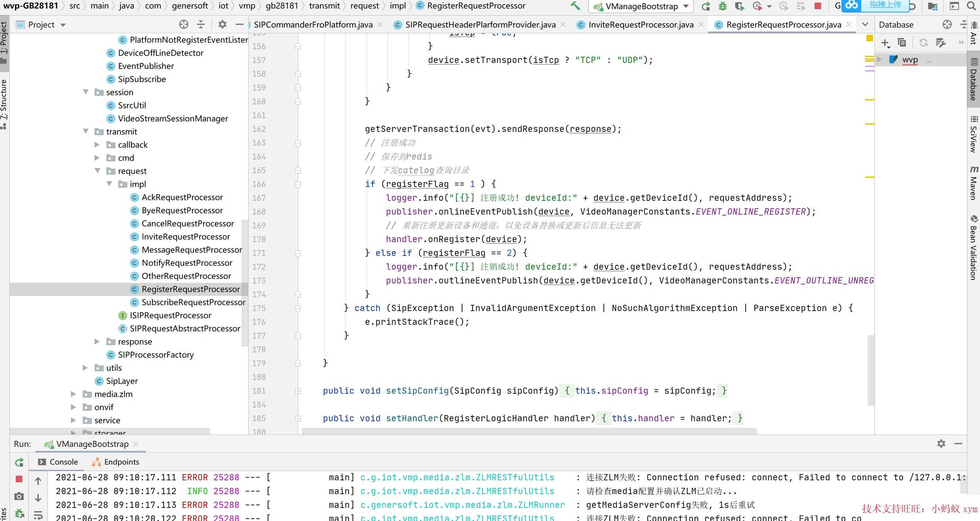Click the green Build project hammer icon

(575, 6)
